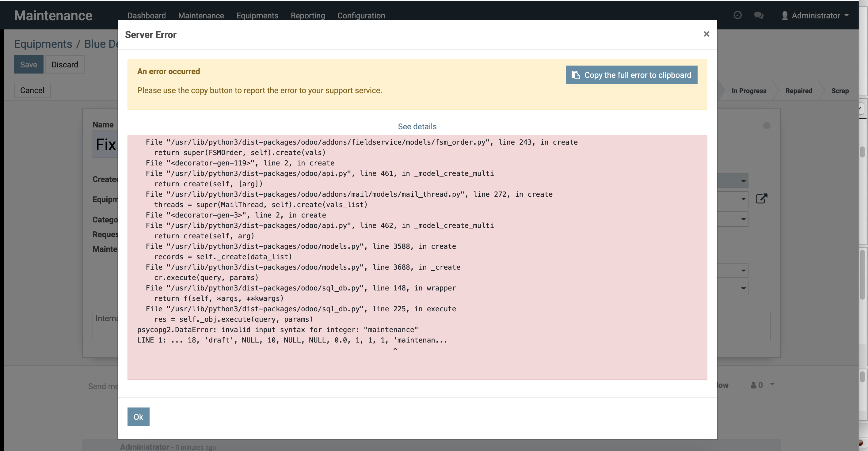Click the clipboard icon on the copy button
This screenshot has height=451, width=868.
576,75
